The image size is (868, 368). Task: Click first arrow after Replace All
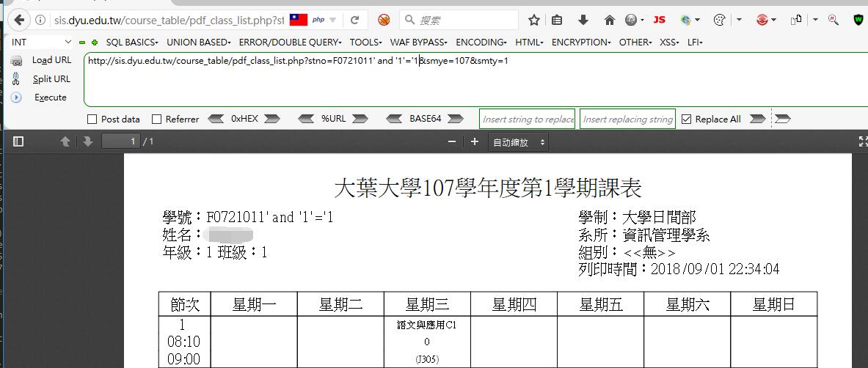coord(758,119)
